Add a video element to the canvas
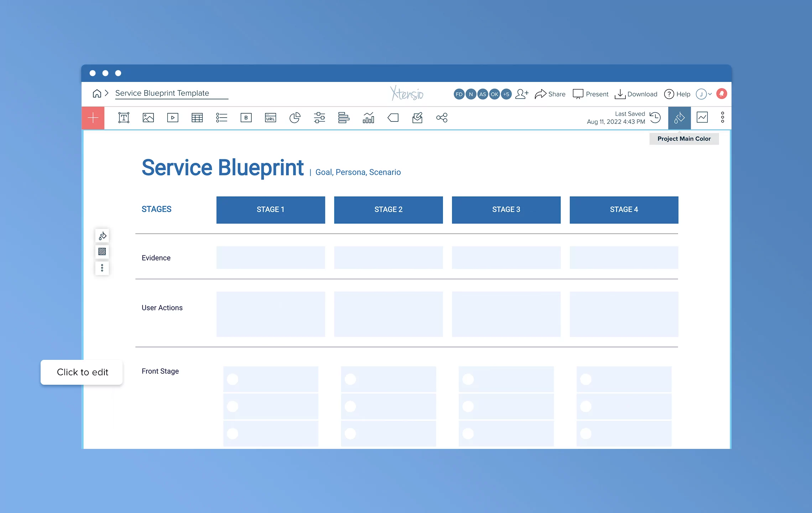 (x=172, y=118)
